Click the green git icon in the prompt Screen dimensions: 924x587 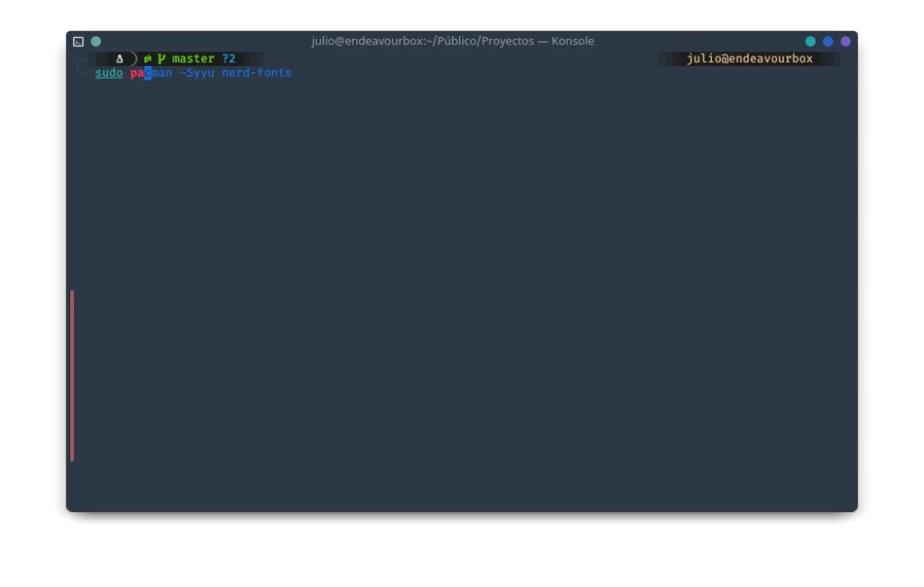pos(148,59)
